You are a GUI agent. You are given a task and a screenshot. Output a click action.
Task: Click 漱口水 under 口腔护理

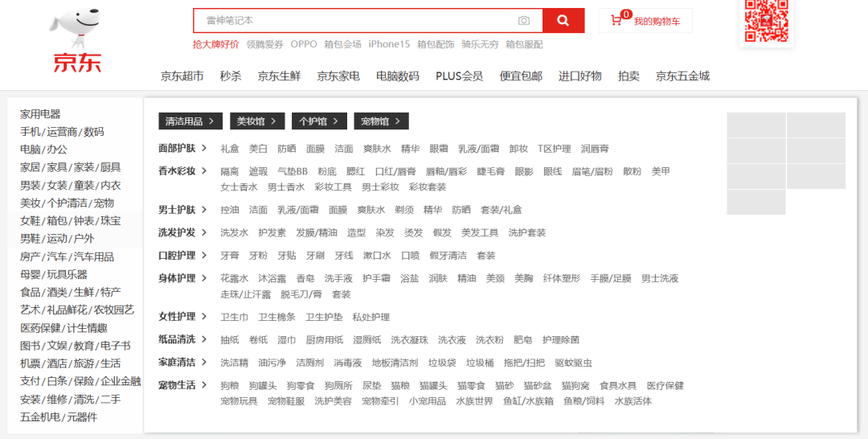click(x=377, y=256)
